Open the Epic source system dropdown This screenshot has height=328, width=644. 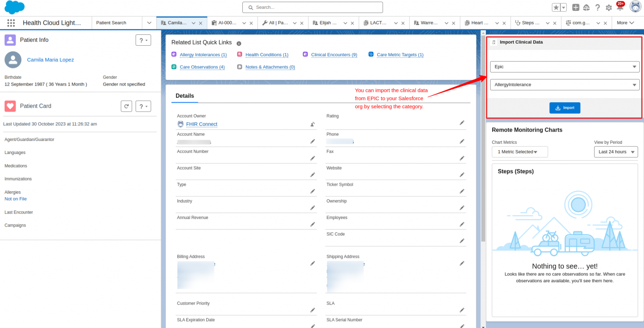coord(564,67)
